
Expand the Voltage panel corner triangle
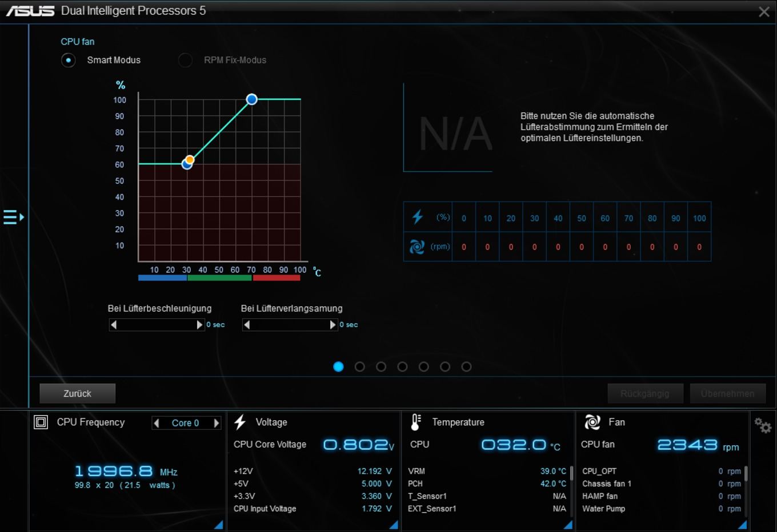click(x=394, y=525)
